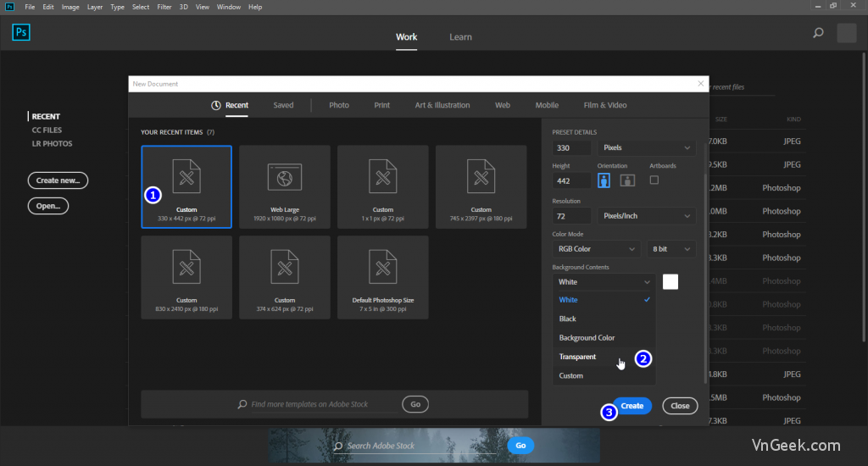This screenshot has height=466, width=868.
Task: Click Create new... button on left
Action: [58, 180]
